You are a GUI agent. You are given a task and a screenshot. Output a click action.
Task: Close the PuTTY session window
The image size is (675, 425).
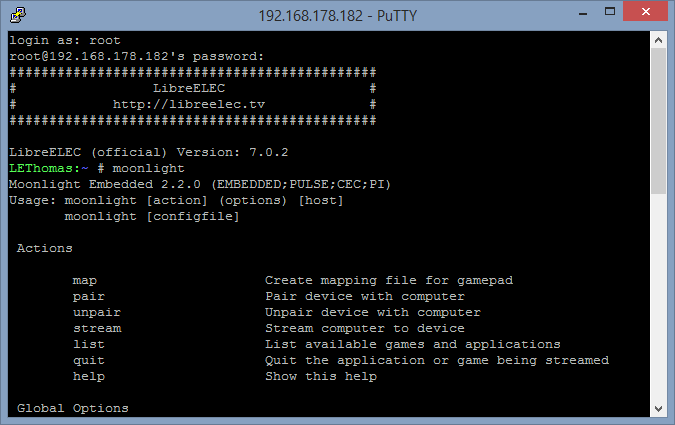(x=645, y=12)
